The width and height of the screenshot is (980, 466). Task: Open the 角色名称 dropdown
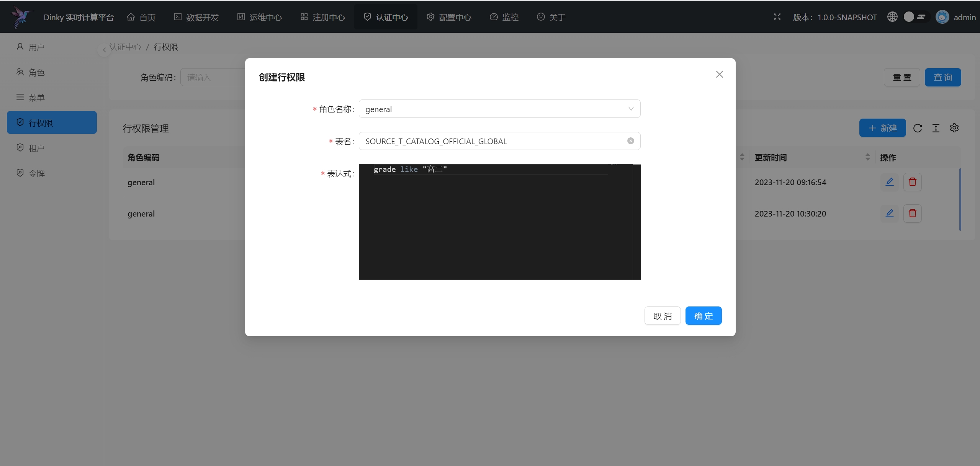(x=499, y=109)
